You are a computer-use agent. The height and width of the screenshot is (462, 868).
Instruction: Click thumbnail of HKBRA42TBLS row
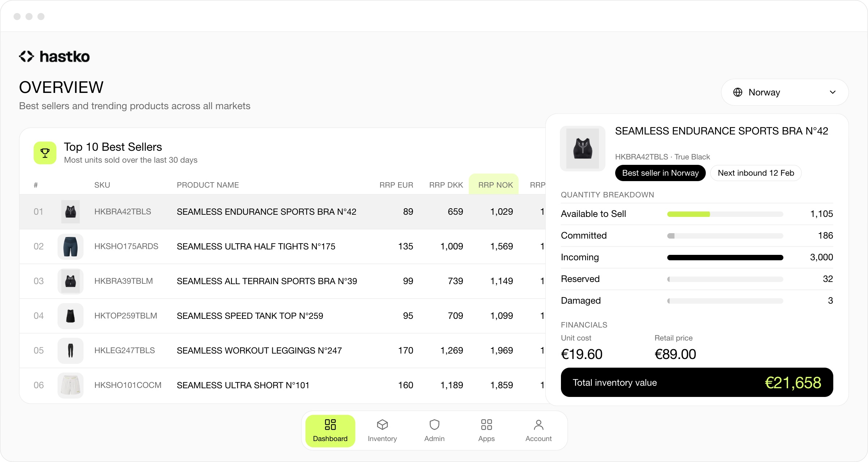click(x=71, y=212)
